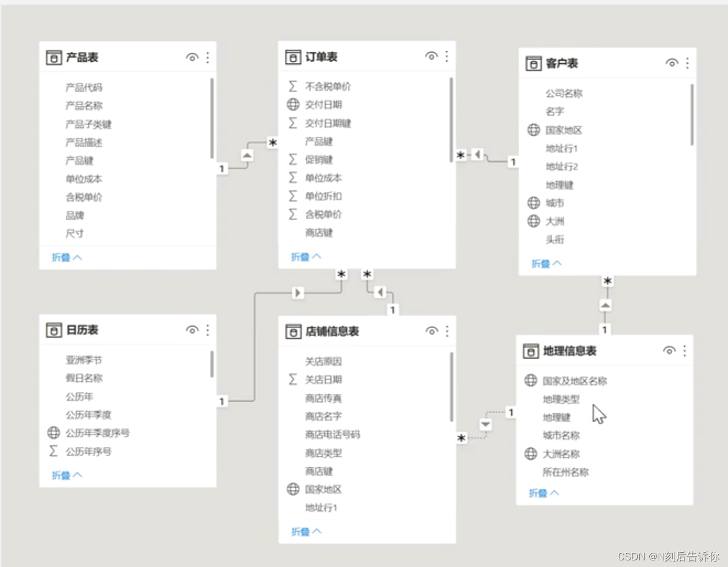Click the globe icon beside 国家及地区名称
This screenshot has width=728, height=567.
pyautogui.click(x=530, y=380)
